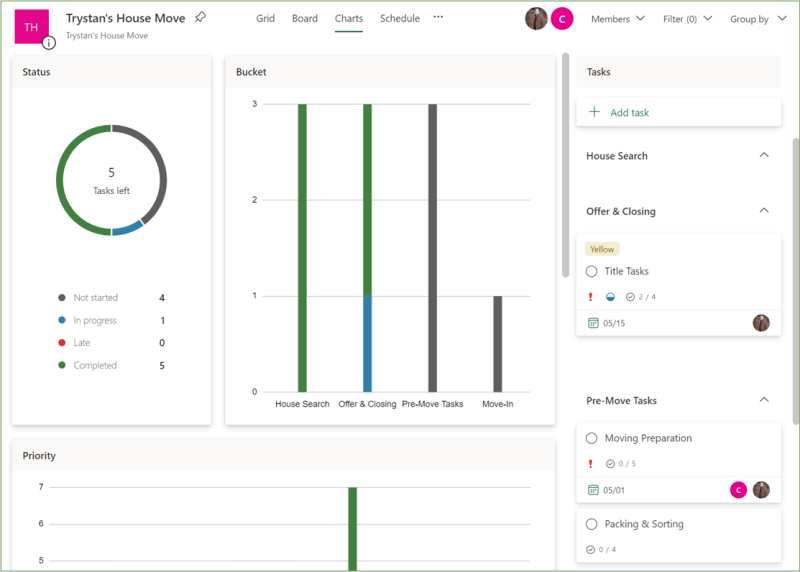Collapse the House Search task group

coord(764,155)
